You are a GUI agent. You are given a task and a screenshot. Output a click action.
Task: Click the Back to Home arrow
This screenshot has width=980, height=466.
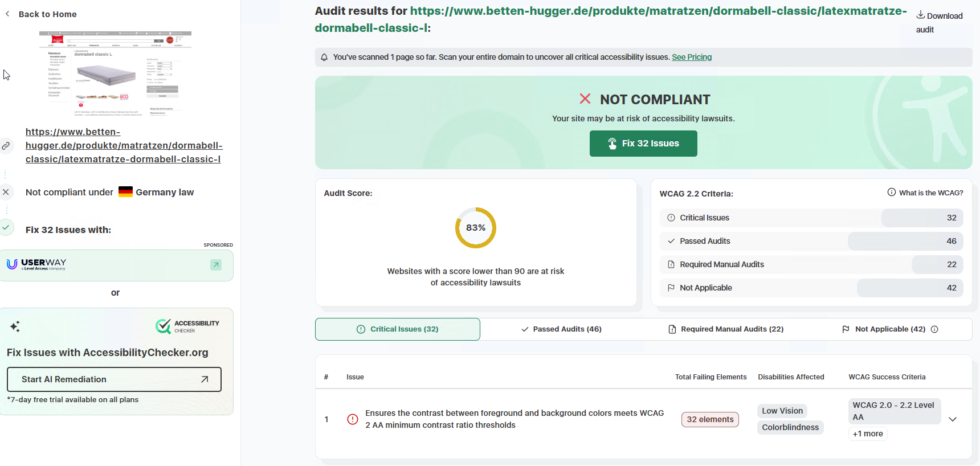point(7,14)
